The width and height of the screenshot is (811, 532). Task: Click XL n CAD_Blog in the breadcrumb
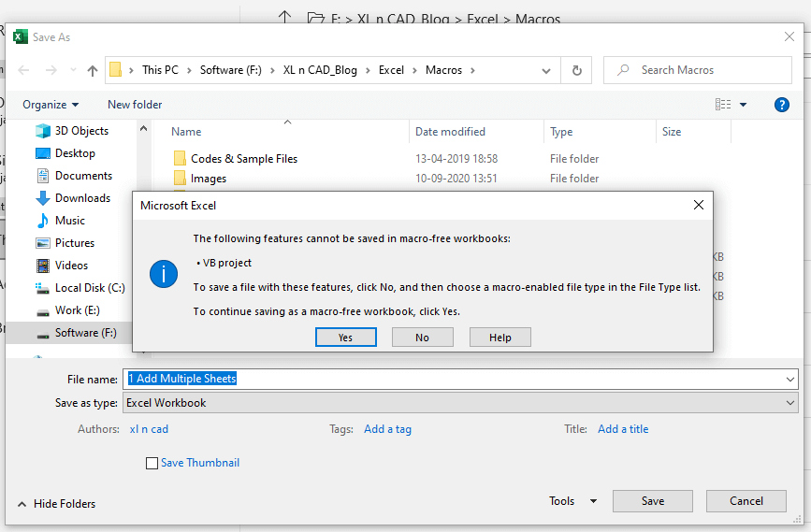tap(320, 70)
